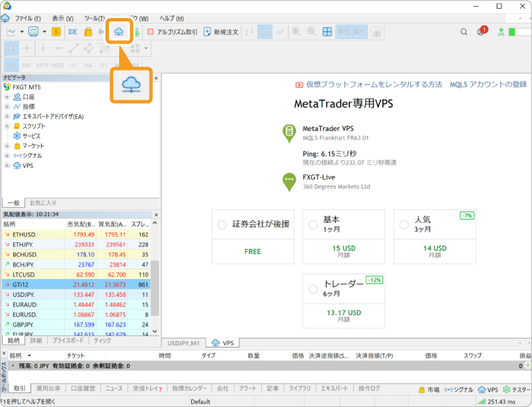Screen dimensions: 532x407
Task: Open the VPS cloud icon in toolbar
Action: tap(118, 32)
